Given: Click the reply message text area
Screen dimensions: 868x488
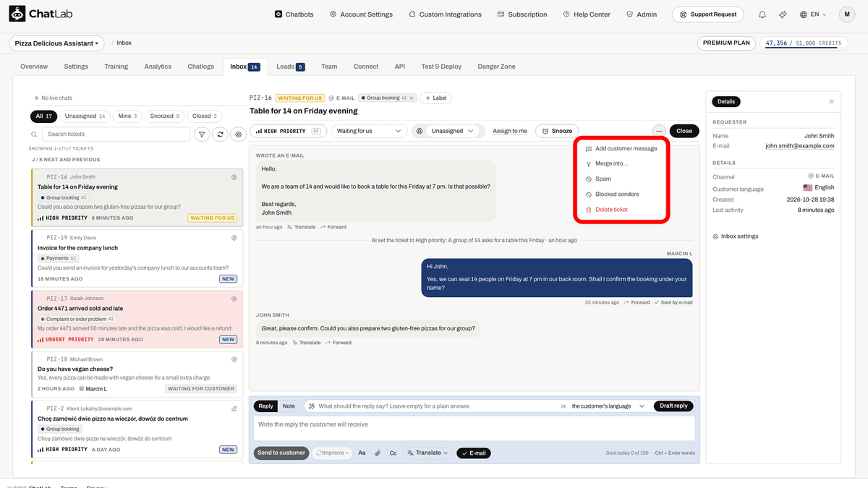Looking at the screenshot, I should pos(474,428).
